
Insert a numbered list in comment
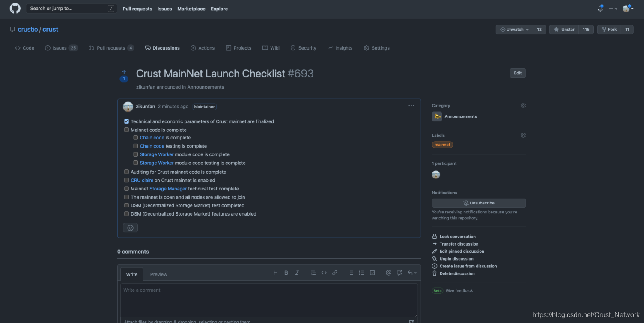[361, 273]
